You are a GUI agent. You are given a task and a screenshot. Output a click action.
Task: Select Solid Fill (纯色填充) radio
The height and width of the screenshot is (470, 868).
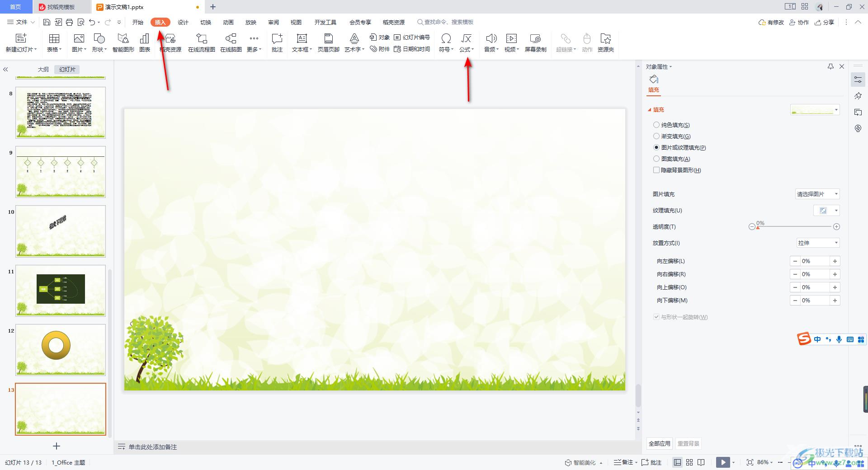656,125
